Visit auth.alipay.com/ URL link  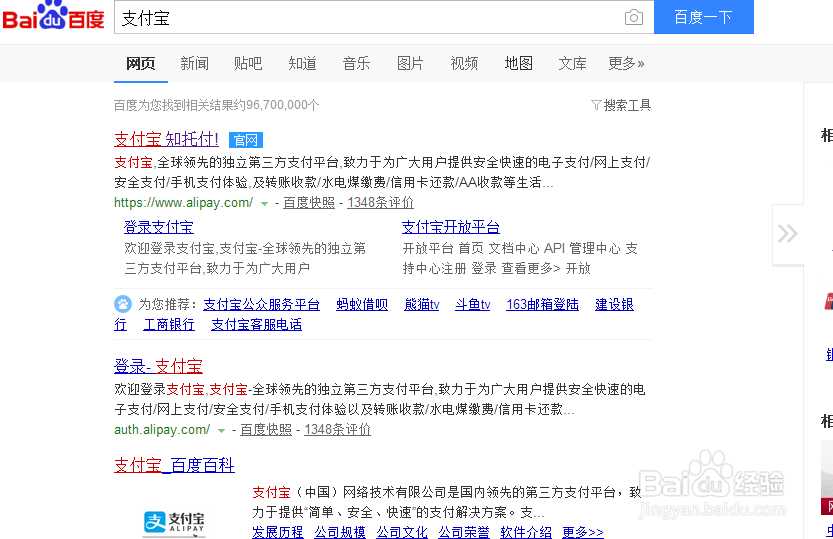pyautogui.click(x=162, y=430)
